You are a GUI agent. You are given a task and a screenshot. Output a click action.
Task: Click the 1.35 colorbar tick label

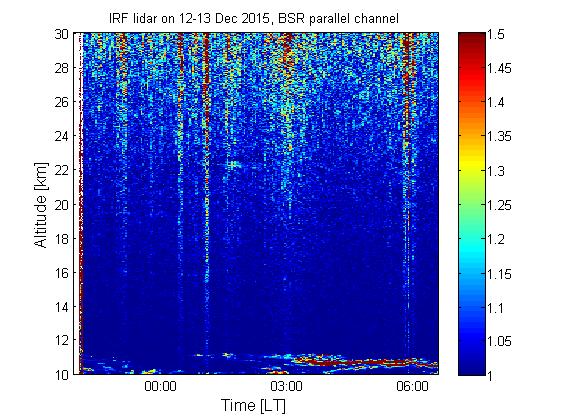499,136
